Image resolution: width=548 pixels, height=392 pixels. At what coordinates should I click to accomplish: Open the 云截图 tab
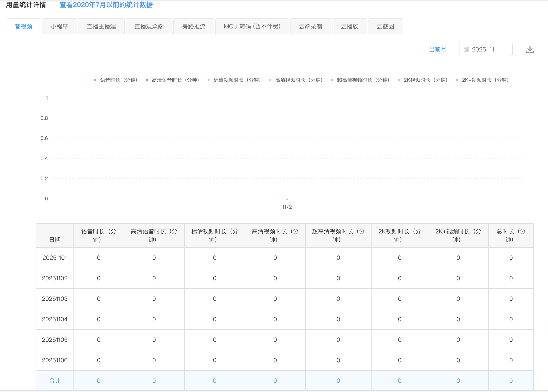[x=385, y=27]
